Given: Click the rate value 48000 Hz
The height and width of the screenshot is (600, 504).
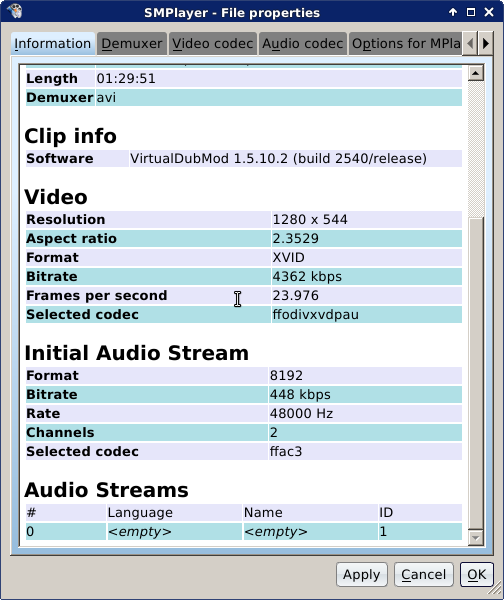Looking at the screenshot, I should (301, 414).
